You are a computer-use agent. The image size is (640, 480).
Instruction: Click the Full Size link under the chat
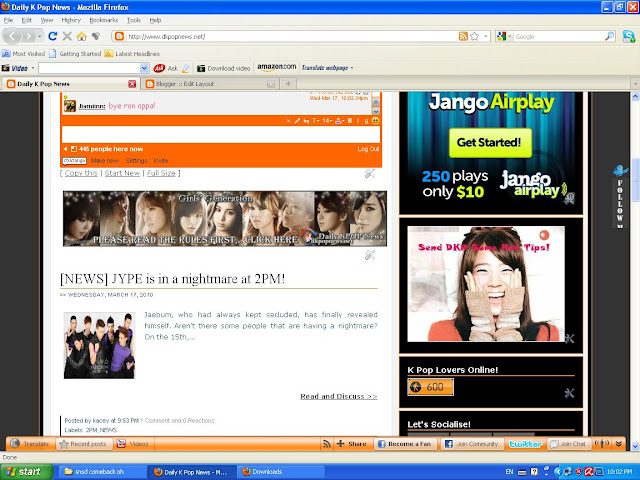pos(161,173)
